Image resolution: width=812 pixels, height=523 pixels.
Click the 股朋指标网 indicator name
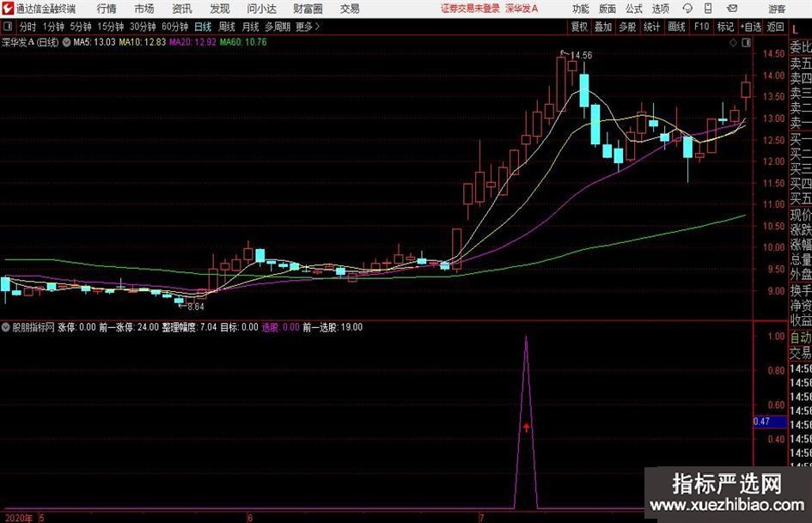tap(34, 327)
